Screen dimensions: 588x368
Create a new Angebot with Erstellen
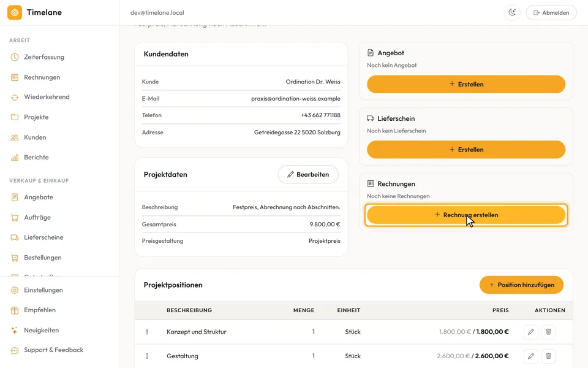(x=466, y=84)
